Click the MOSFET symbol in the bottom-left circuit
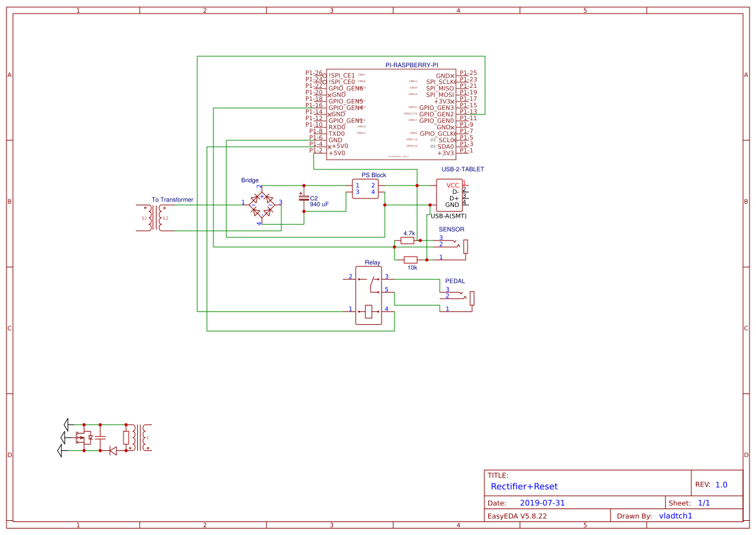 [83, 438]
